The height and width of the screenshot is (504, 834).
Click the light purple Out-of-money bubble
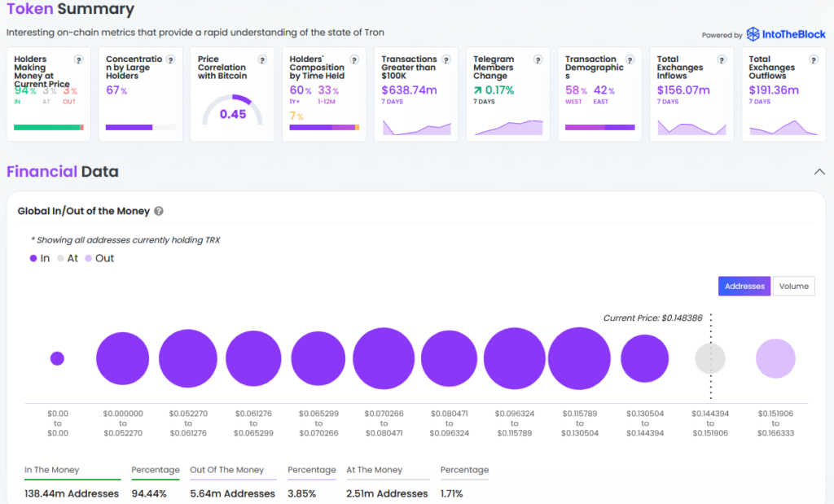click(775, 358)
